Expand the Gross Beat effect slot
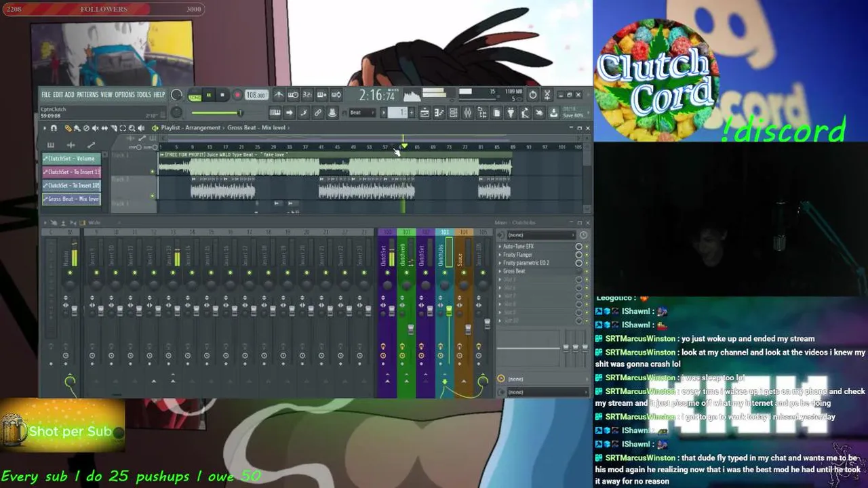868x488 pixels. [500, 271]
